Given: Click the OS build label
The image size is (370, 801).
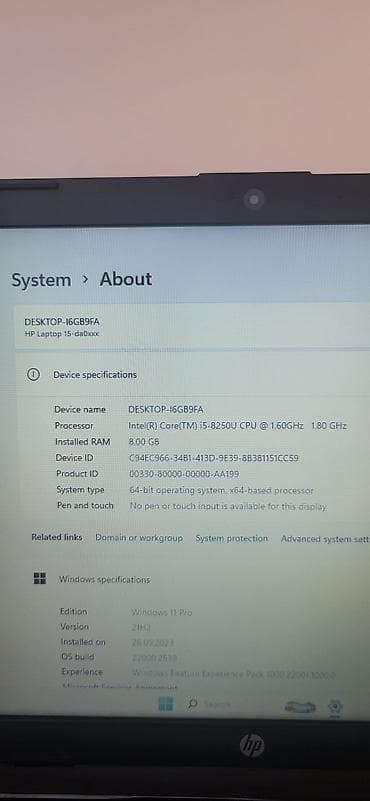Looking at the screenshot, I should click(78, 656).
